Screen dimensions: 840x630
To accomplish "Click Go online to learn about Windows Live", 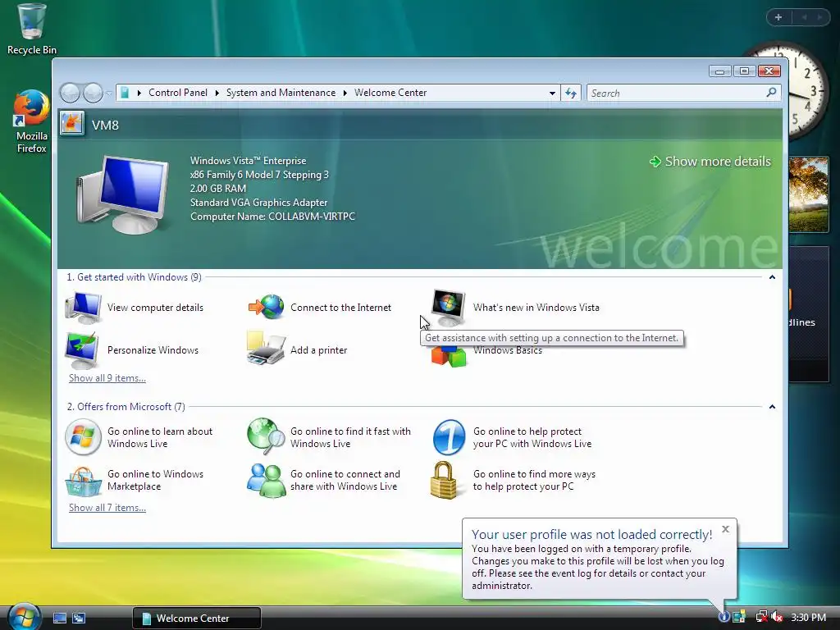I will [x=160, y=437].
